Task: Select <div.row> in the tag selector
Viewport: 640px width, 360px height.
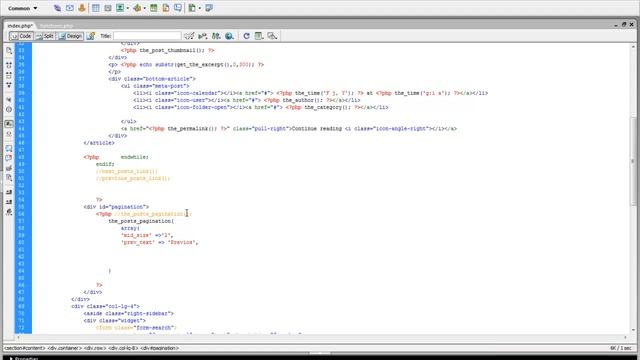Action: pos(95,348)
